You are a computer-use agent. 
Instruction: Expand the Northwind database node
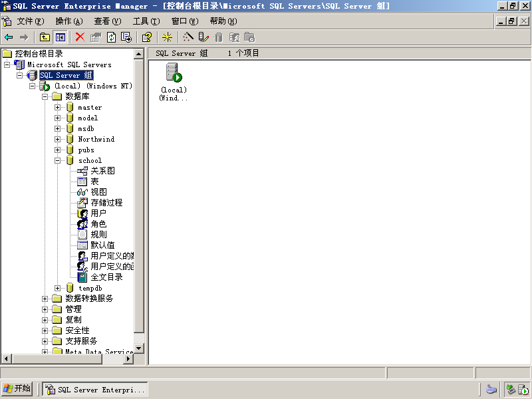(x=58, y=139)
